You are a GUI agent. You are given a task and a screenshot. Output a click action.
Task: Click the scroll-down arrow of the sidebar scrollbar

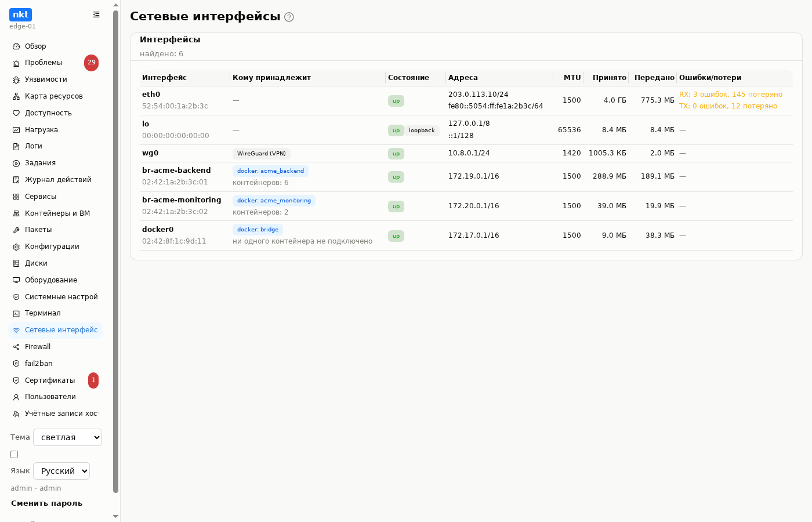point(115,516)
